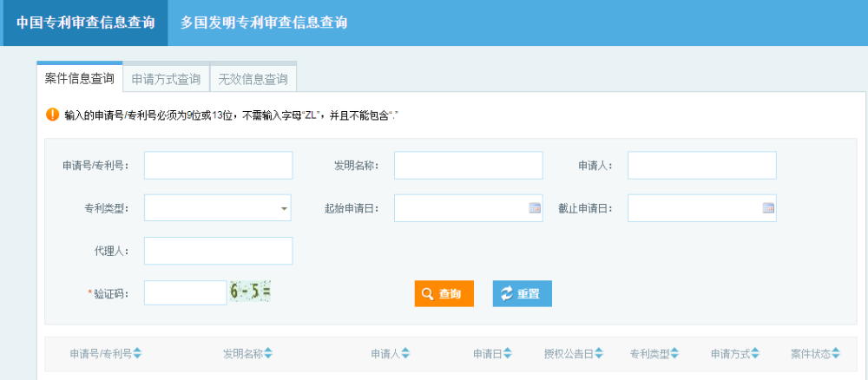Focus the 验证码 input field
868x380 pixels.
(x=185, y=293)
